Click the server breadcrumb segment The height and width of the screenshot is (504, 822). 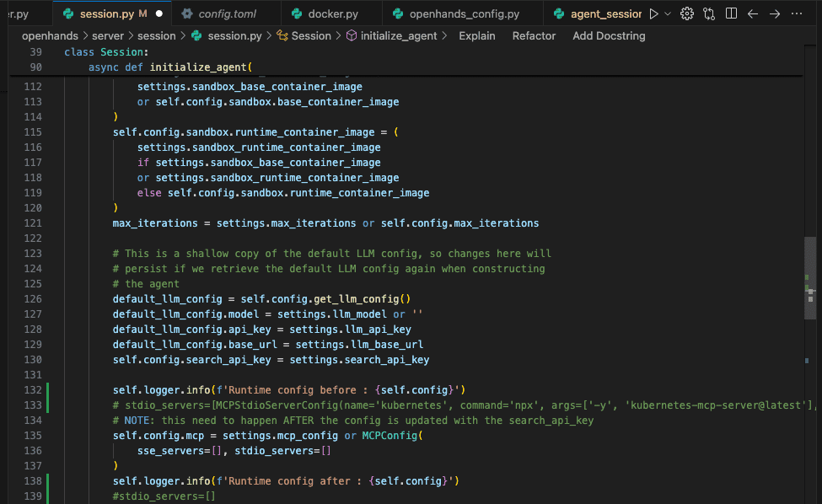tap(107, 36)
